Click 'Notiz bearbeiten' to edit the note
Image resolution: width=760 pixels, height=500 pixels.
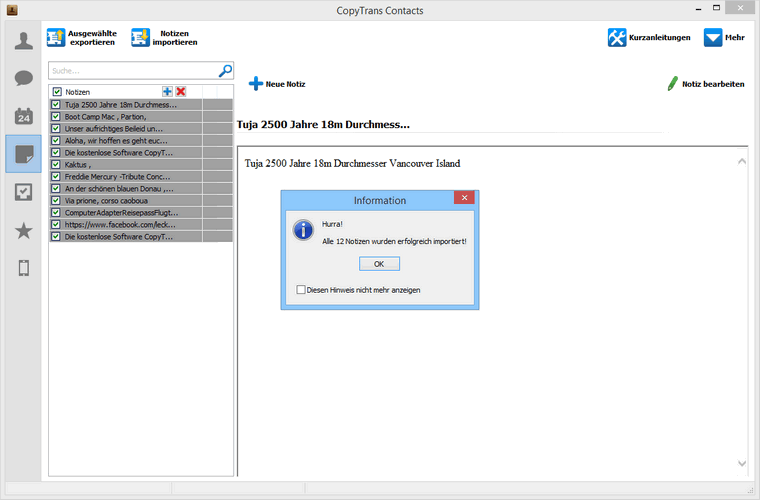coord(705,84)
